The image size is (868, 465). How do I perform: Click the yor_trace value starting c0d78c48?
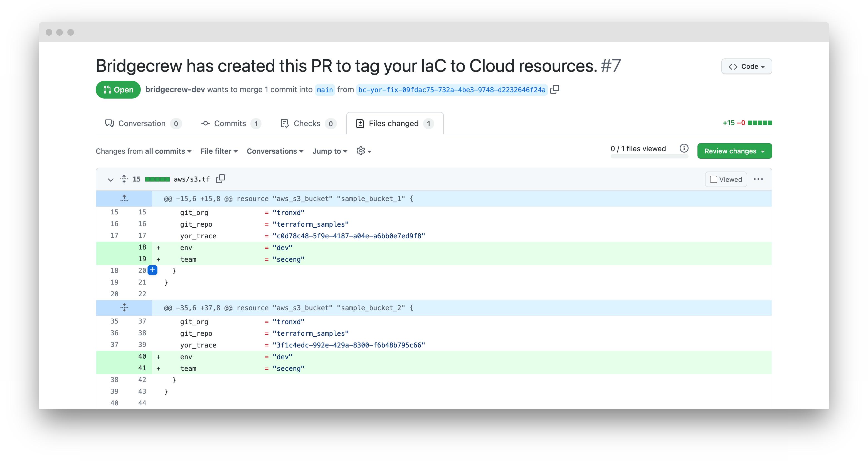click(348, 236)
